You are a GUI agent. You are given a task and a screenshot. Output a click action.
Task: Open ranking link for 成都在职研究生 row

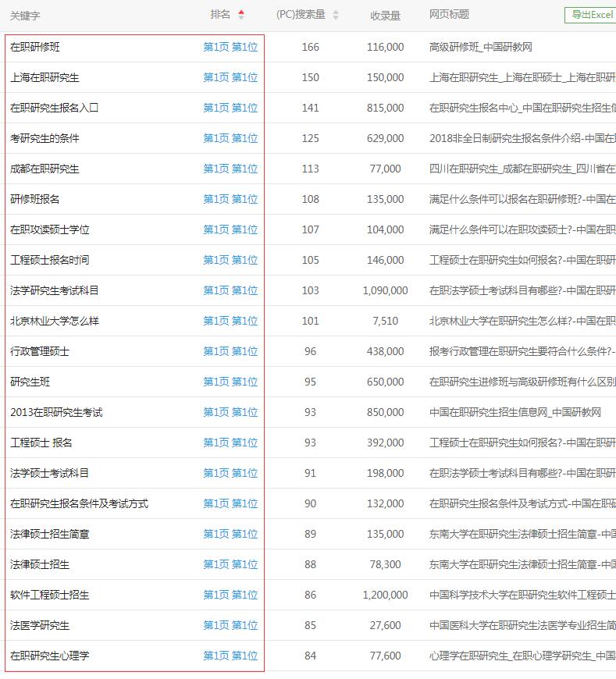pyautogui.click(x=230, y=169)
